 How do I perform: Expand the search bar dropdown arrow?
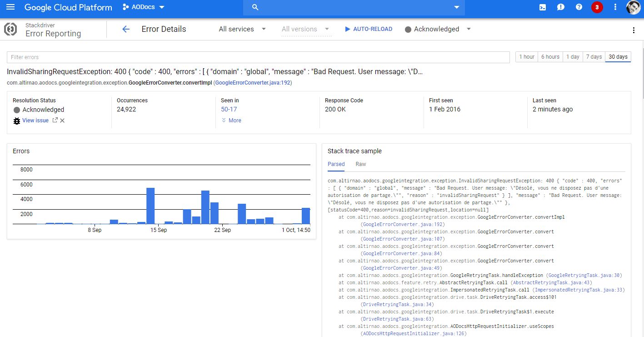click(x=456, y=8)
